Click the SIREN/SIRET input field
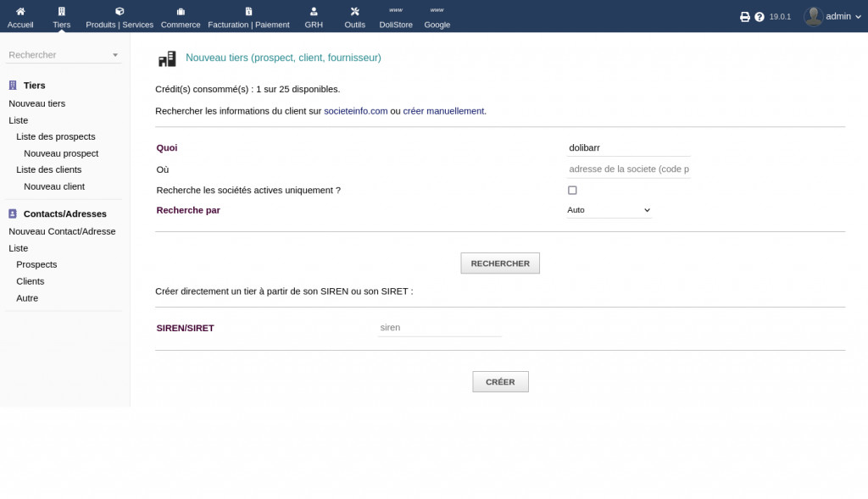The image size is (868, 499). click(x=439, y=328)
